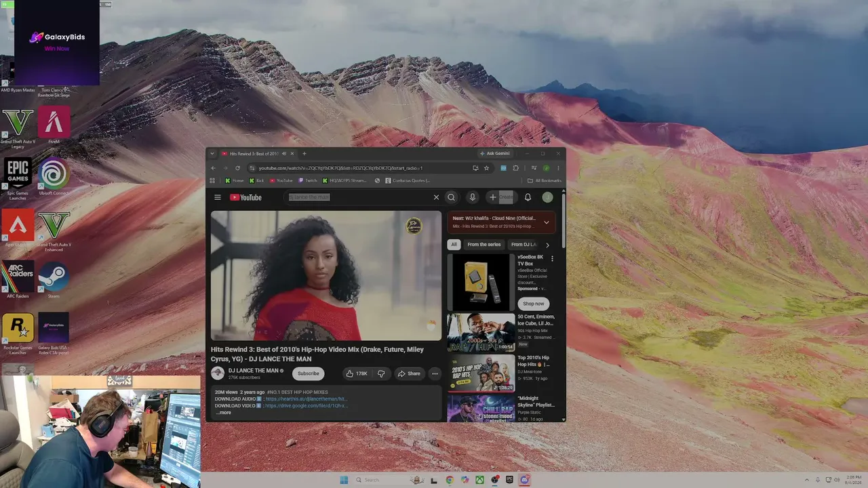Viewport: 868px width, 488px height.
Task: Open a new Chrome tab
Action: [304, 154]
